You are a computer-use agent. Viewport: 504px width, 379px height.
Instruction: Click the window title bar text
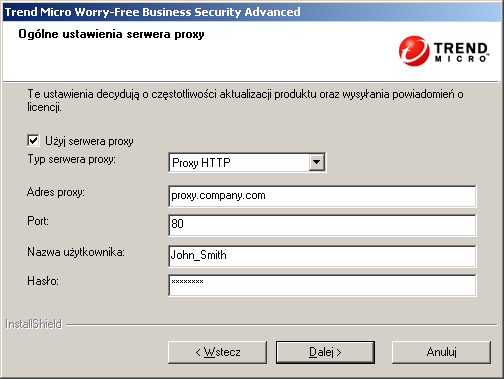click(x=153, y=12)
